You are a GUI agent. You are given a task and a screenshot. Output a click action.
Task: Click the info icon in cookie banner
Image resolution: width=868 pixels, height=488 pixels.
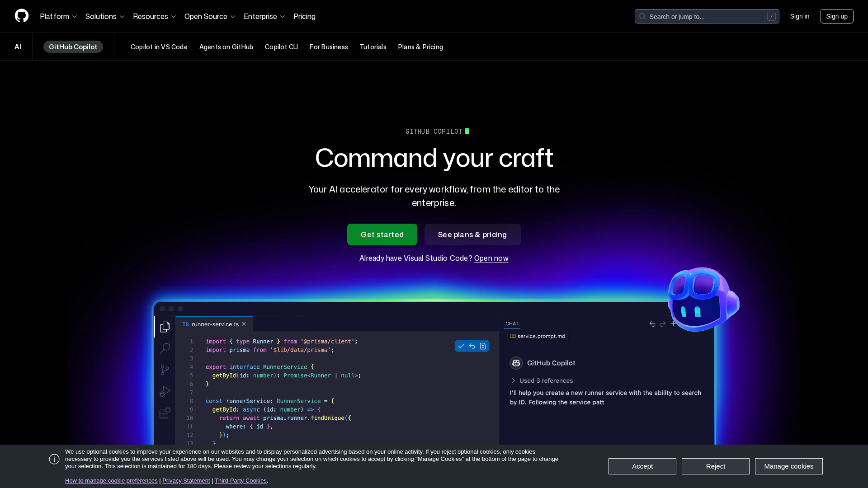click(x=54, y=459)
